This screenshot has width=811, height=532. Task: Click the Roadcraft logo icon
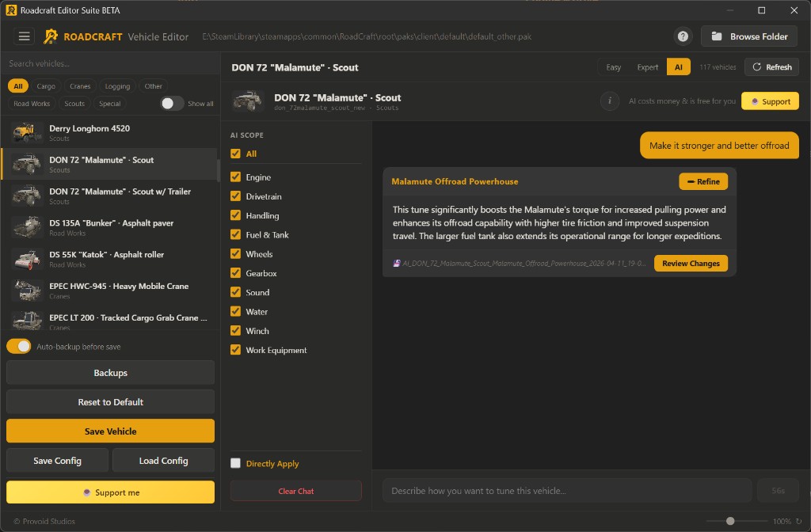[51, 36]
